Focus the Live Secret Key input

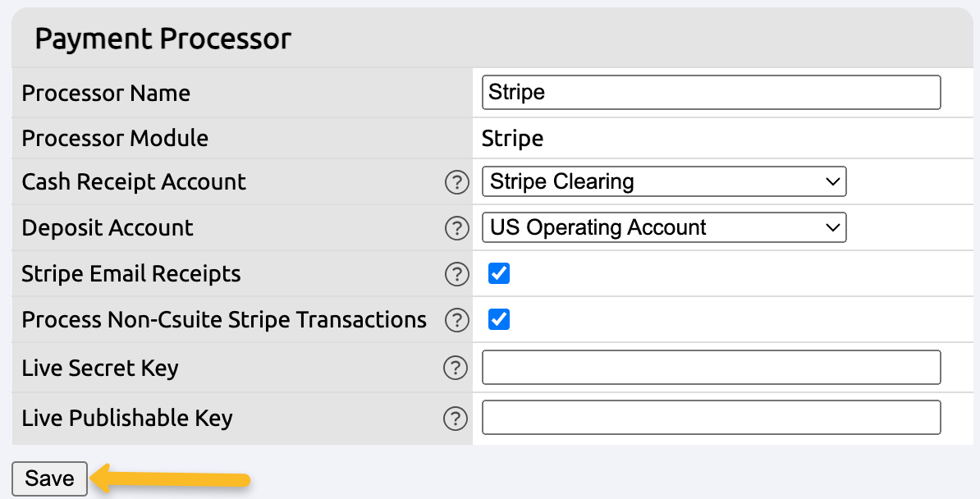coord(711,368)
